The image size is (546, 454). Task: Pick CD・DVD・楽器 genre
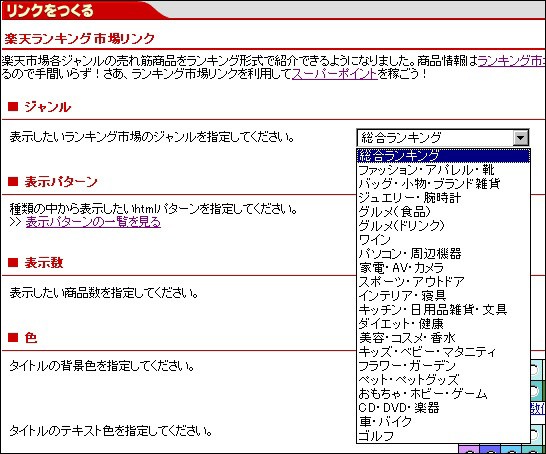[443, 407]
